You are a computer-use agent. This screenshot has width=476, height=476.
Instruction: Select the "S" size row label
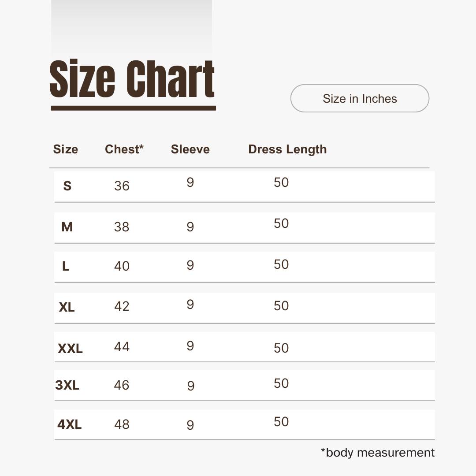pyautogui.click(x=67, y=186)
